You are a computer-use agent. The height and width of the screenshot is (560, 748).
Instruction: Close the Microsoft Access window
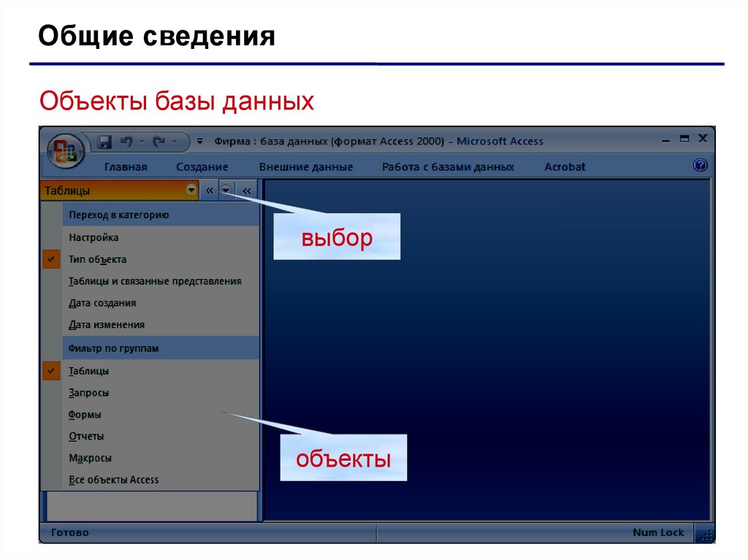[x=703, y=138]
